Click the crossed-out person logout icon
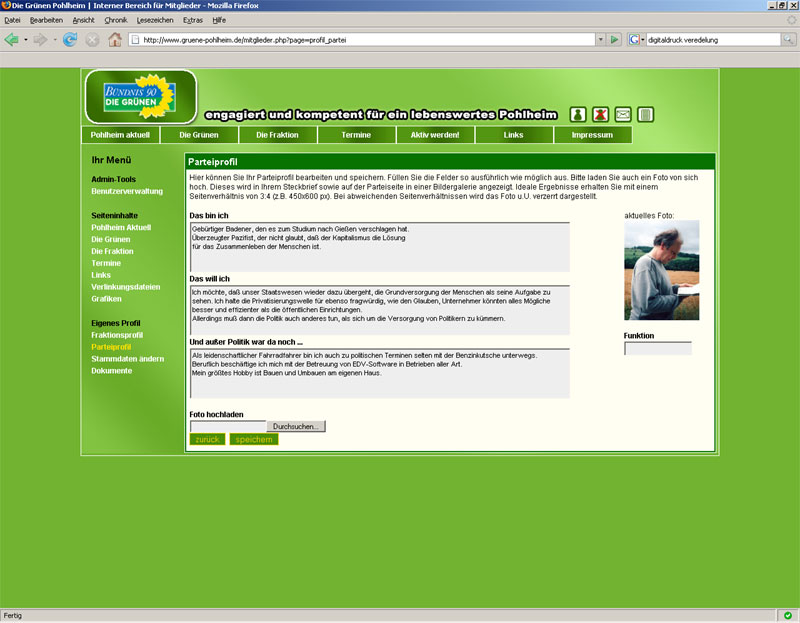The width and height of the screenshot is (800, 623). (601, 114)
